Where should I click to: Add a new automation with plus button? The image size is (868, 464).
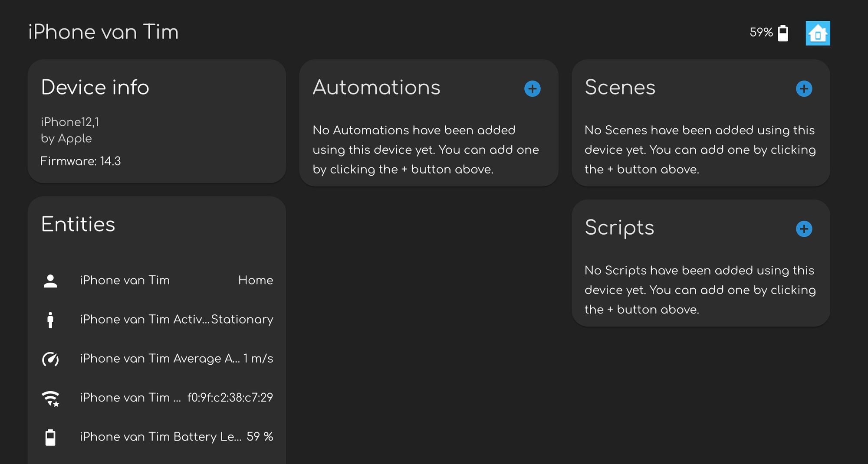point(532,88)
